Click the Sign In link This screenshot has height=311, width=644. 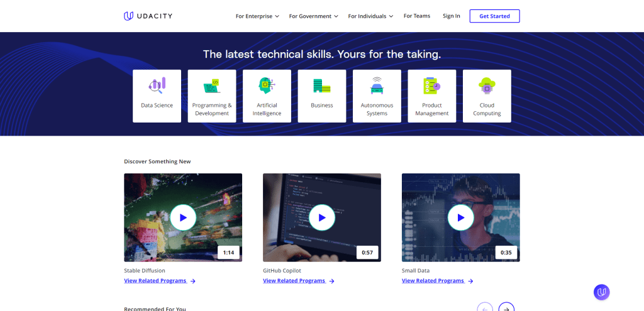452,16
